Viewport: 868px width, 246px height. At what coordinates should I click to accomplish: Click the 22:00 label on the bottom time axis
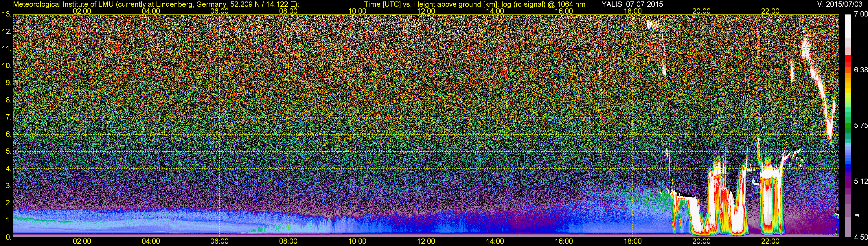pos(770,241)
